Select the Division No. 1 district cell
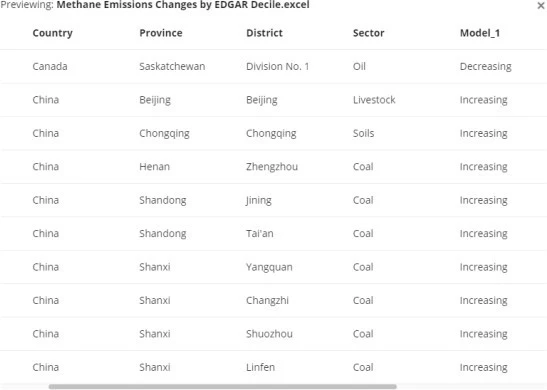Viewport: 547px width, 390px height. point(278,66)
